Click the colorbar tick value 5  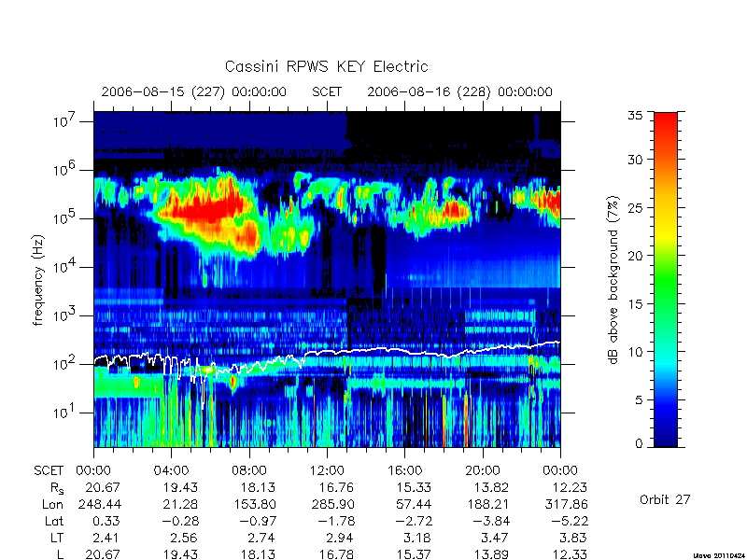click(639, 399)
